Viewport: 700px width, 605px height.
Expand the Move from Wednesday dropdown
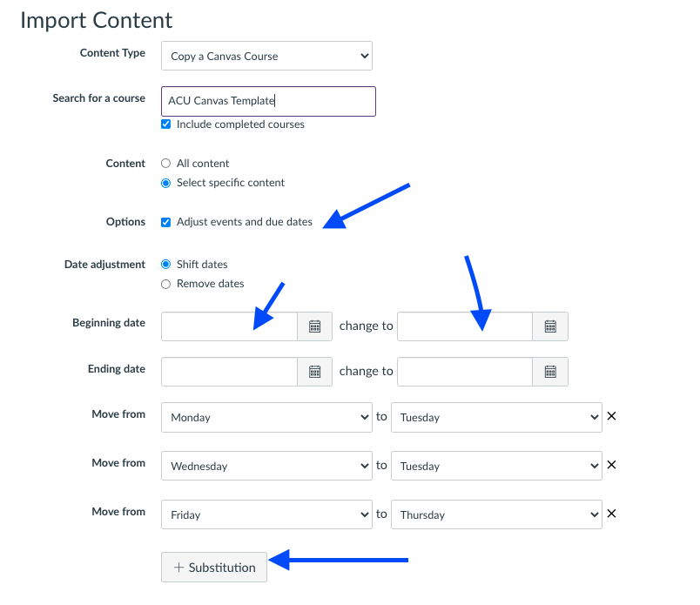pyautogui.click(x=266, y=466)
